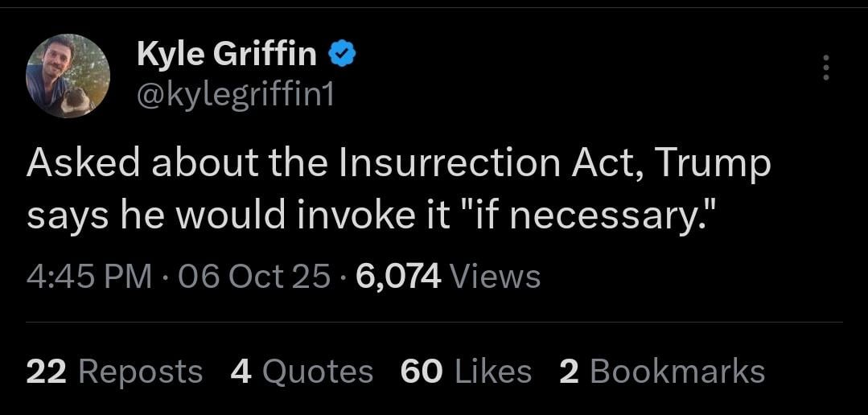This screenshot has width=868, height=415.
Task: See who gave the 60 Likes
Action: tap(466, 372)
